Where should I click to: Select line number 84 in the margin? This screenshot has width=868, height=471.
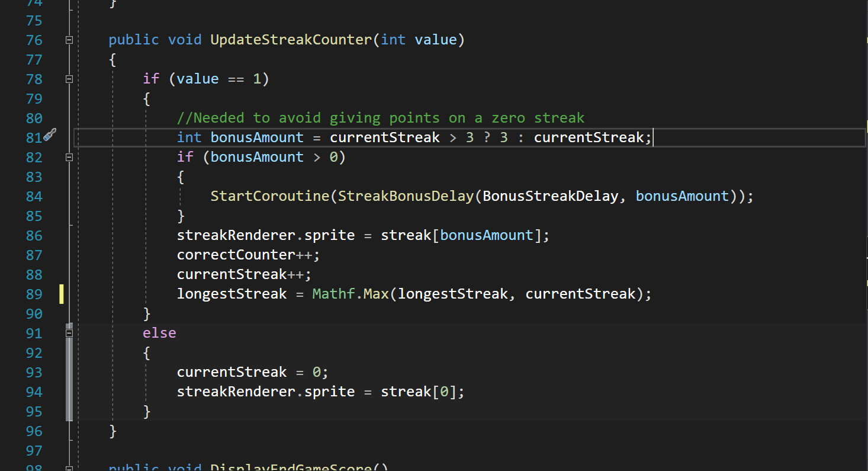tap(34, 196)
